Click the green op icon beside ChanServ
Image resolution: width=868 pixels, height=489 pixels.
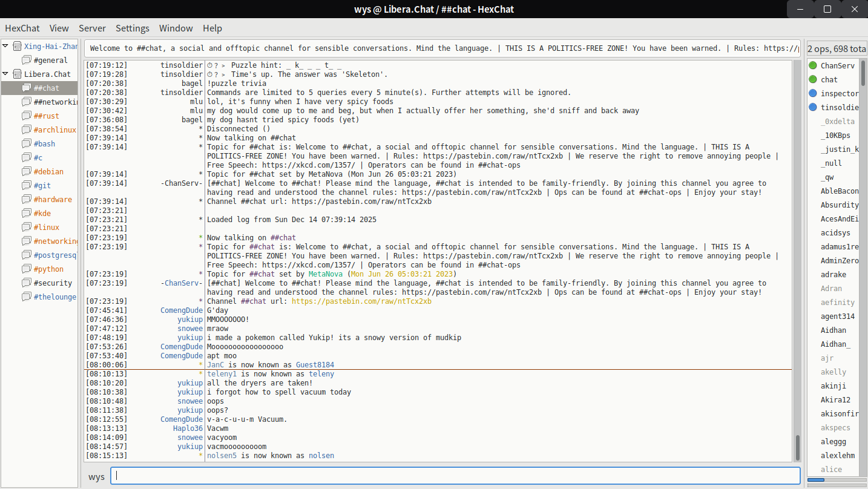[813, 65]
